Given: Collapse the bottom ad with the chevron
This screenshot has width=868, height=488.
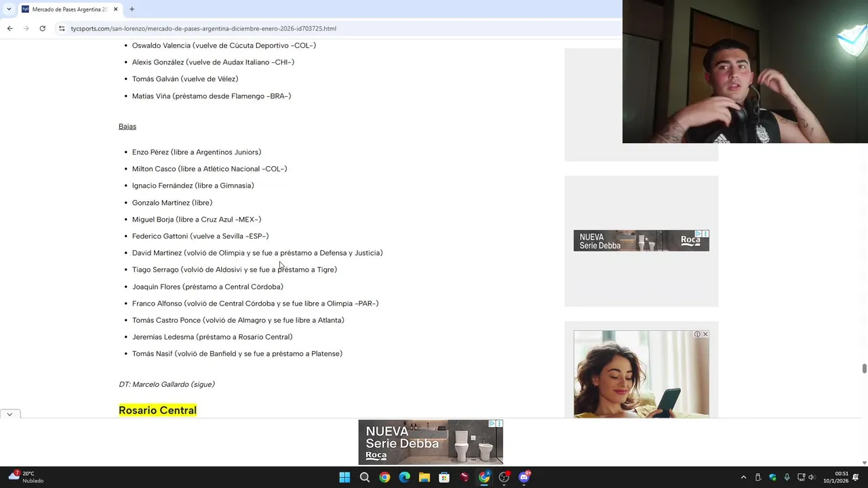Looking at the screenshot, I should pyautogui.click(x=9, y=414).
